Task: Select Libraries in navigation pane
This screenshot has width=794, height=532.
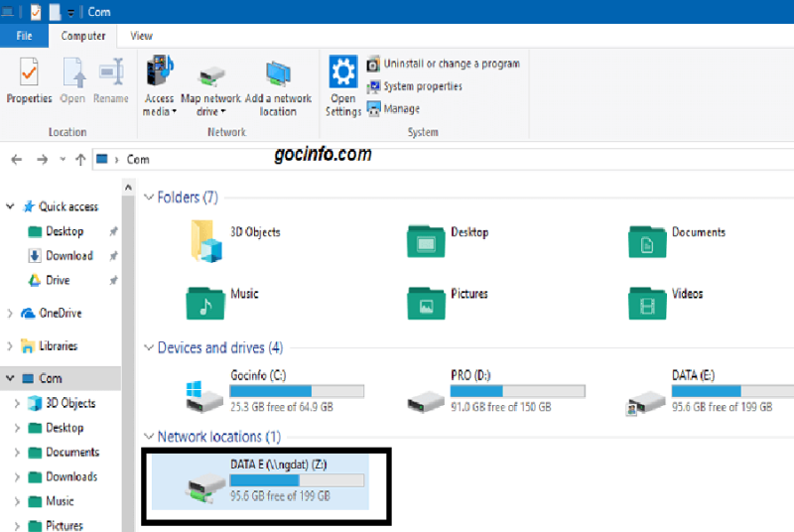Action: point(49,346)
